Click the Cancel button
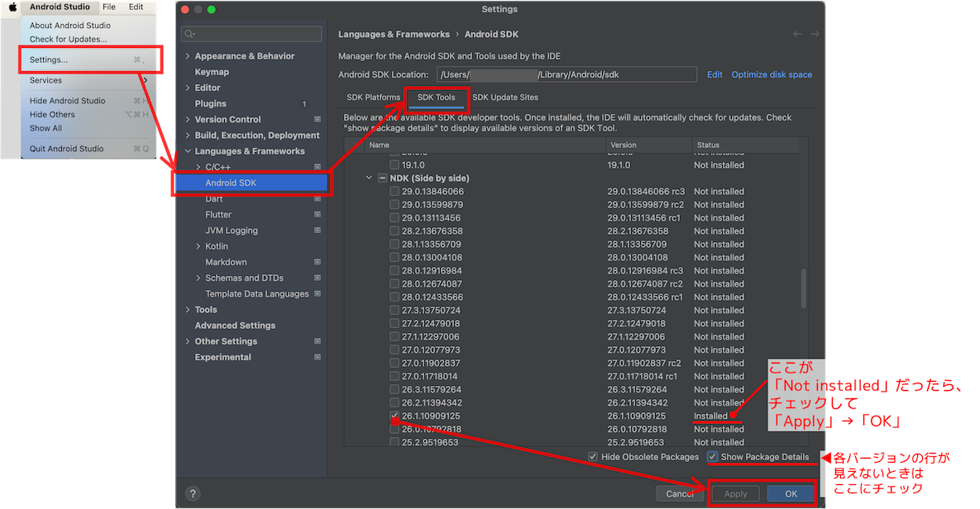 [680, 493]
